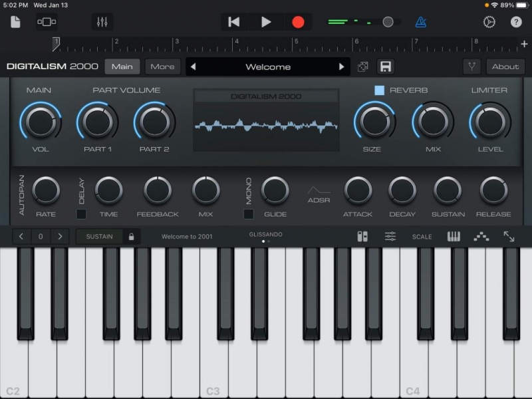Switch to More tab
532x399 pixels.
[162, 66]
